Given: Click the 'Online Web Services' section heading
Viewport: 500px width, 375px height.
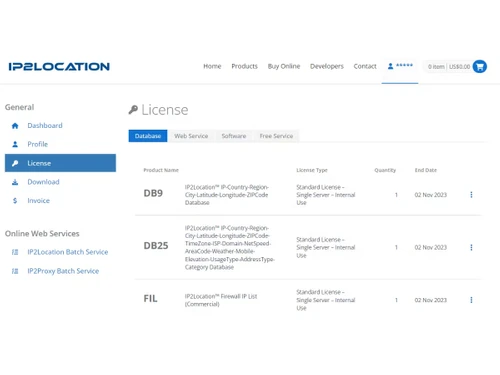Looking at the screenshot, I should coord(42,234).
